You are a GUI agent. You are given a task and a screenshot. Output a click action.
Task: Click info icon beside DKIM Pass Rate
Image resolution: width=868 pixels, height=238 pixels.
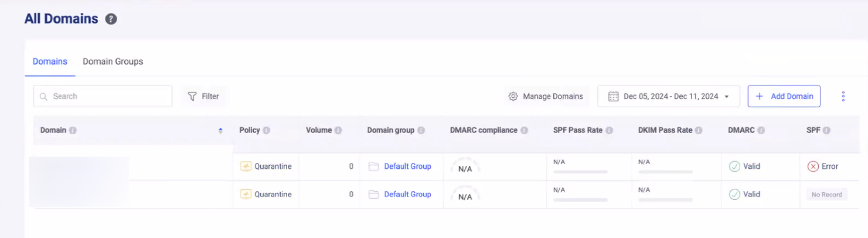tap(699, 130)
